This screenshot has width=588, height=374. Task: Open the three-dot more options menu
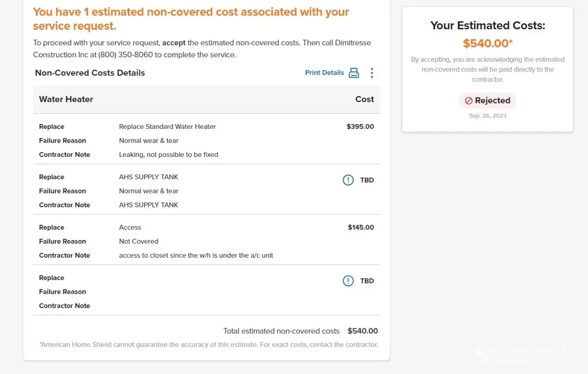point(372,73)
